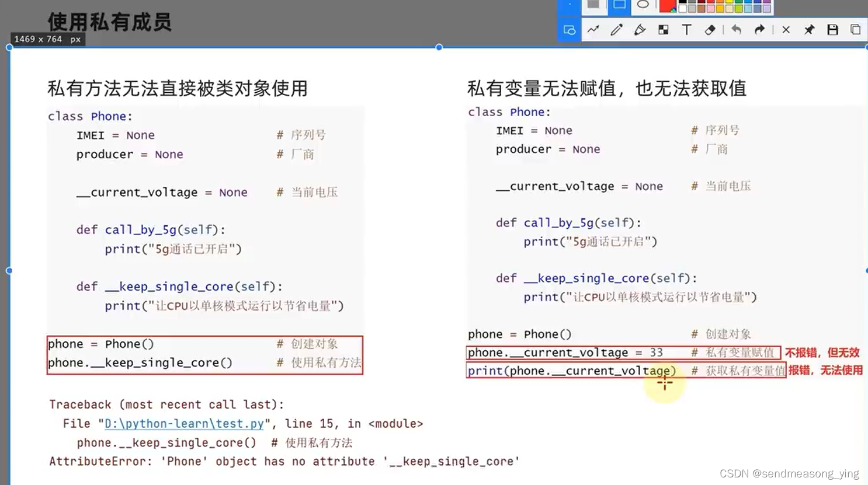Pick the green swatch from the palette

(x=738, y=4)
